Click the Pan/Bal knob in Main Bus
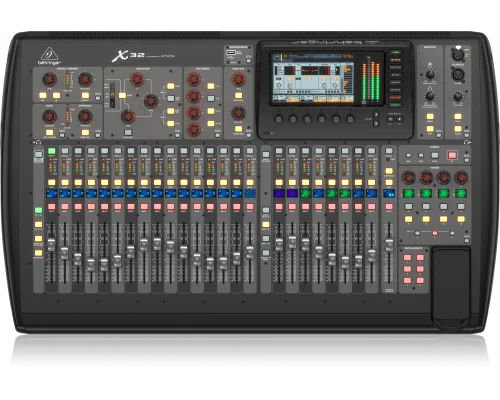 tap(238, 113)
